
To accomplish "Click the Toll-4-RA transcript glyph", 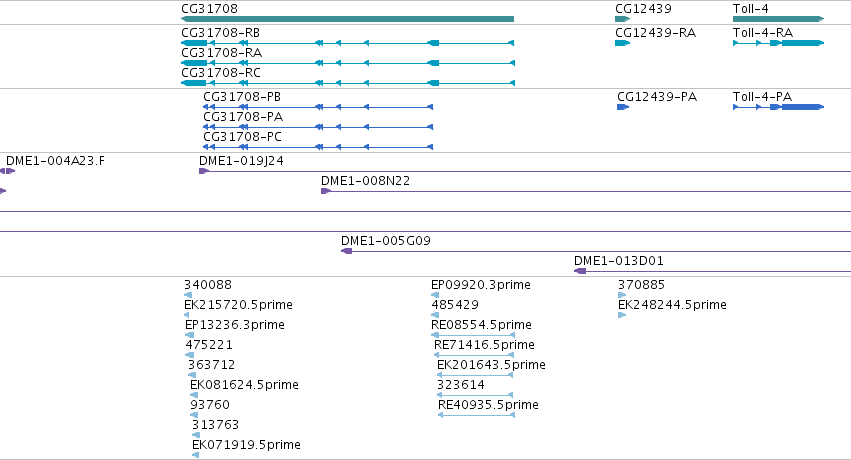I will 778,43.
